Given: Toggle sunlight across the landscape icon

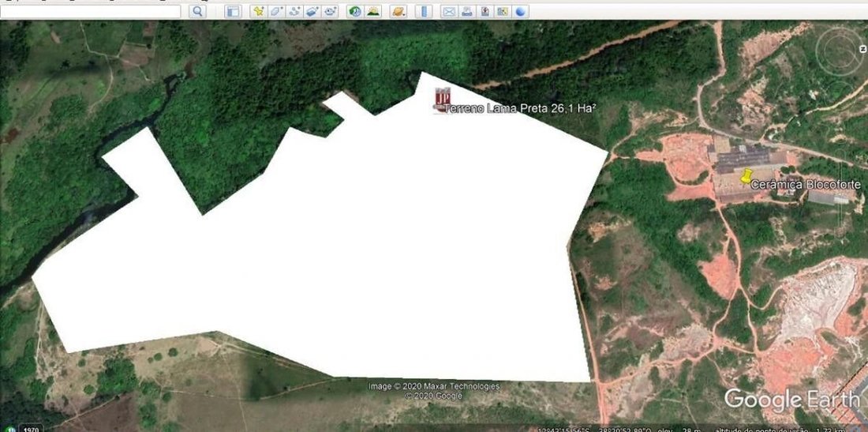Looking at the screenshot, I should coord(373,11).
